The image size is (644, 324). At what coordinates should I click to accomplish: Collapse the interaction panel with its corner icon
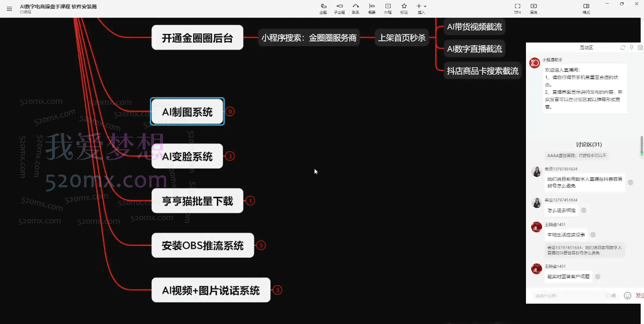click(640, 47)
